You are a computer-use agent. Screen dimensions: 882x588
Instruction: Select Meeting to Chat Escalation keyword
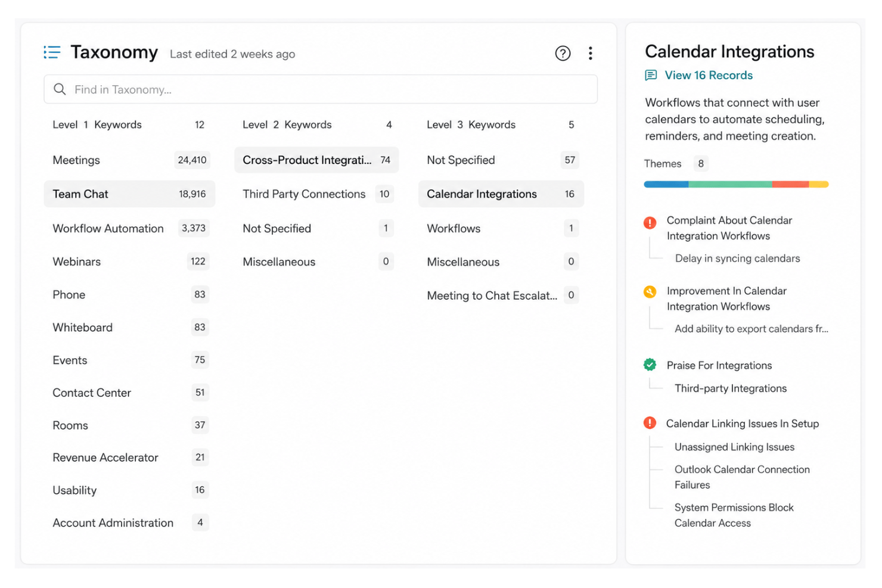coord(501,295)
